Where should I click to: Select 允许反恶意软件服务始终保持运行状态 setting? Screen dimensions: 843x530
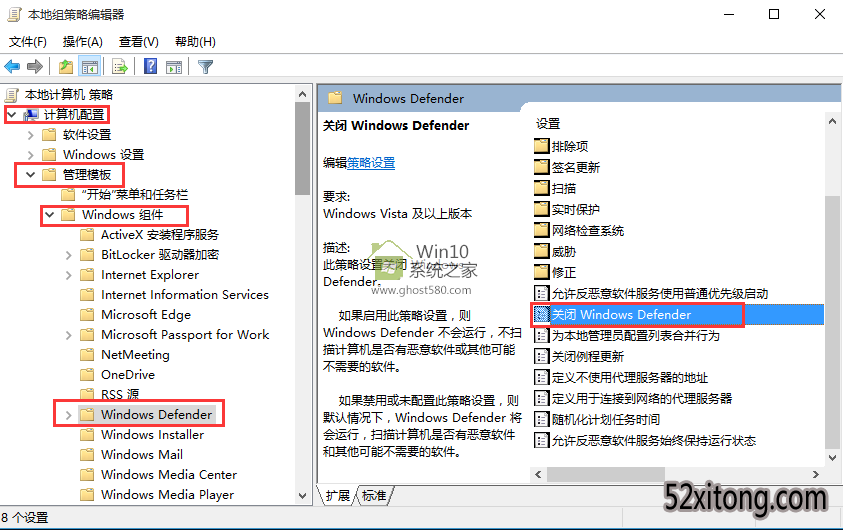[x=654, y=441]
